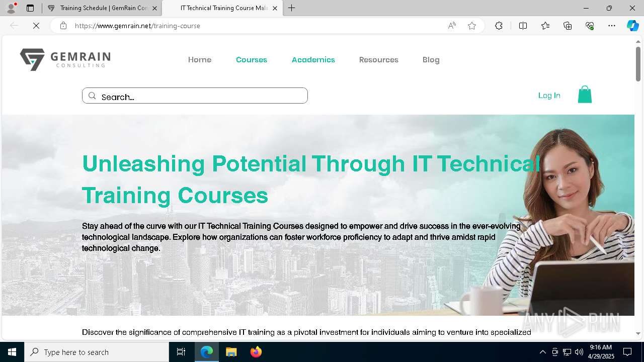Viewport: 644px width, 362px height.
Task: Open the volume speaker tray icon
Action: click(x=579, y=352)
